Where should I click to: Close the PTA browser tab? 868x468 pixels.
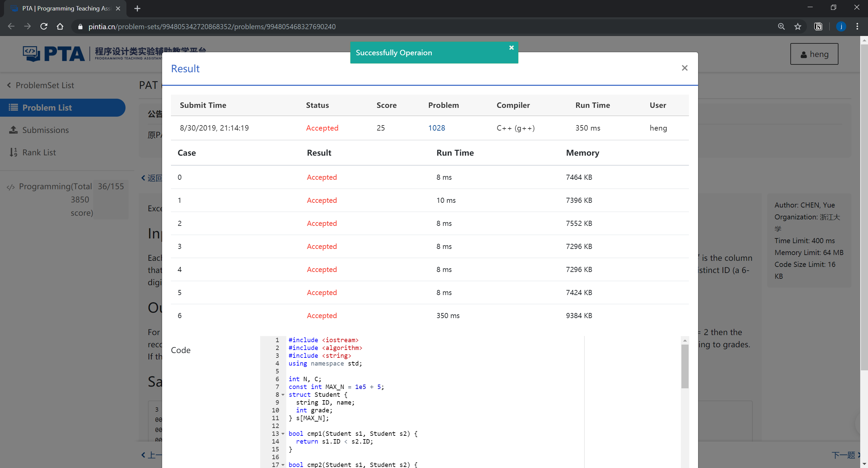pyautogui.click(x=118, y=8)
